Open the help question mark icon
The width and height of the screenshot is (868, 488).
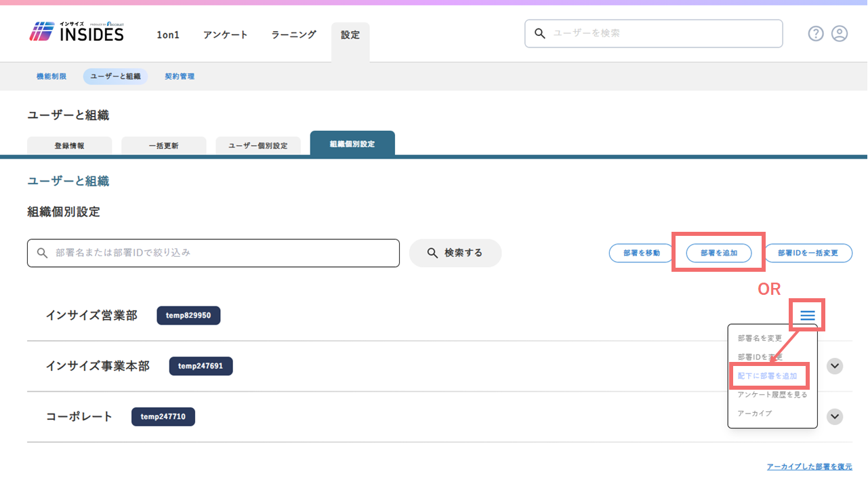(x=816, y=33)
